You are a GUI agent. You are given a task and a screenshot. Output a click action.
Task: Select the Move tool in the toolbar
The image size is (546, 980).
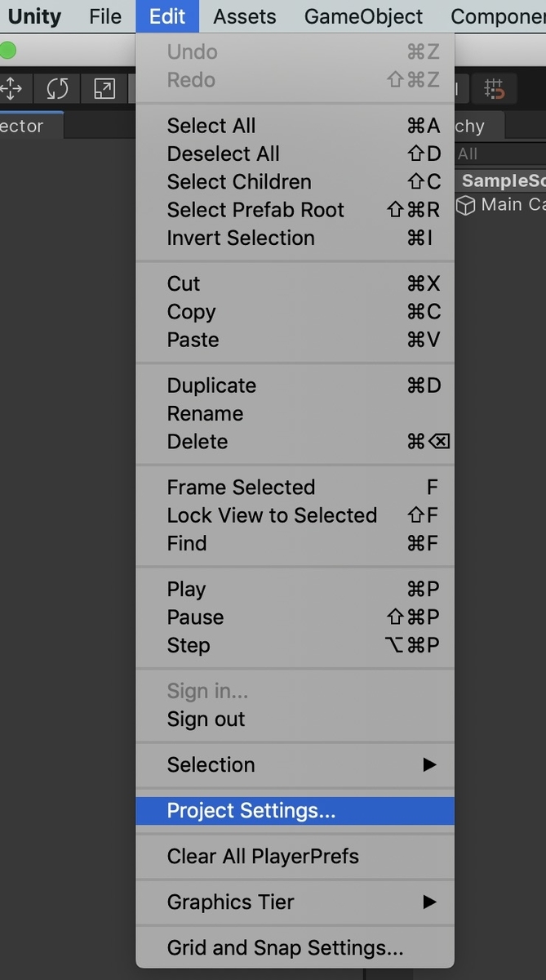coord(11,88)
